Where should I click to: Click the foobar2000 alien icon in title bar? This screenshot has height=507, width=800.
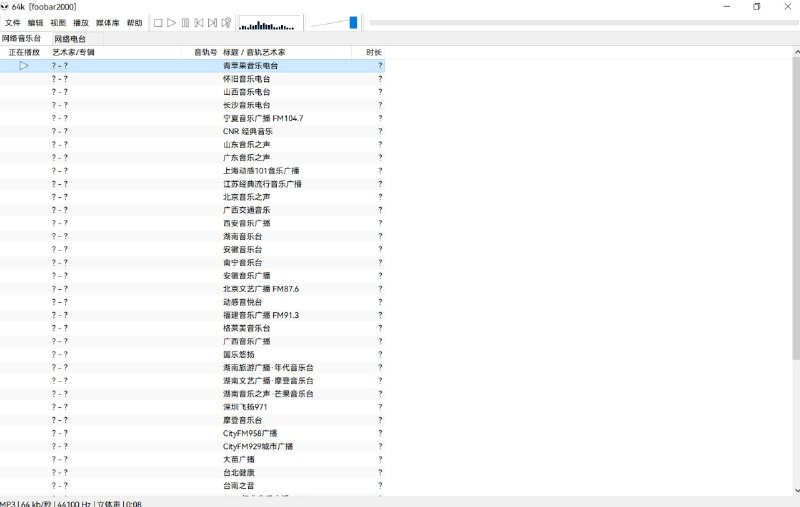pyautogui.click(x=5, y=7)
